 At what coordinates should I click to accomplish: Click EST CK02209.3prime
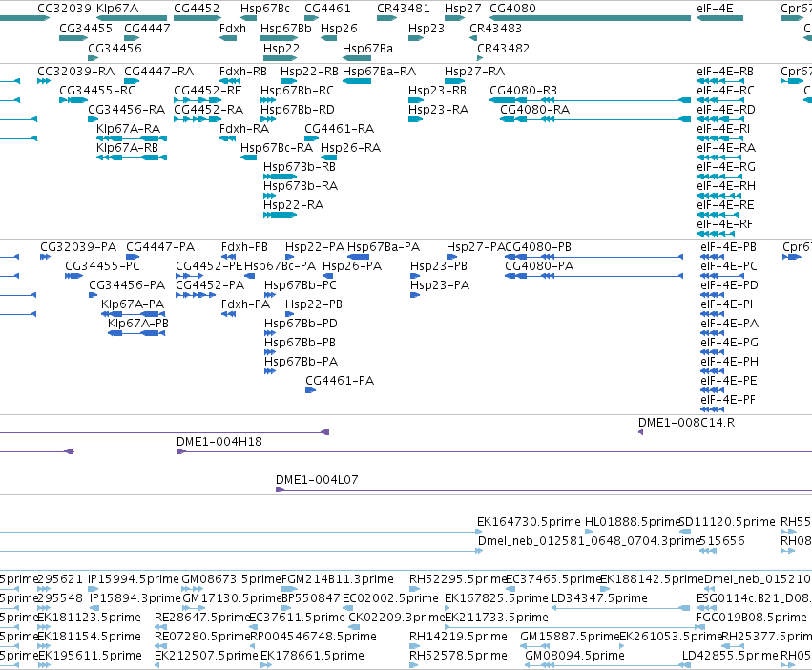[x=396, y=618]
